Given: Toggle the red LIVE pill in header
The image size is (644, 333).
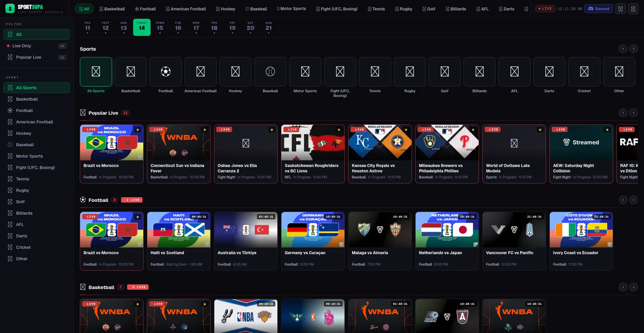Looking at the screenshot, I should click(x=545, y=9).
